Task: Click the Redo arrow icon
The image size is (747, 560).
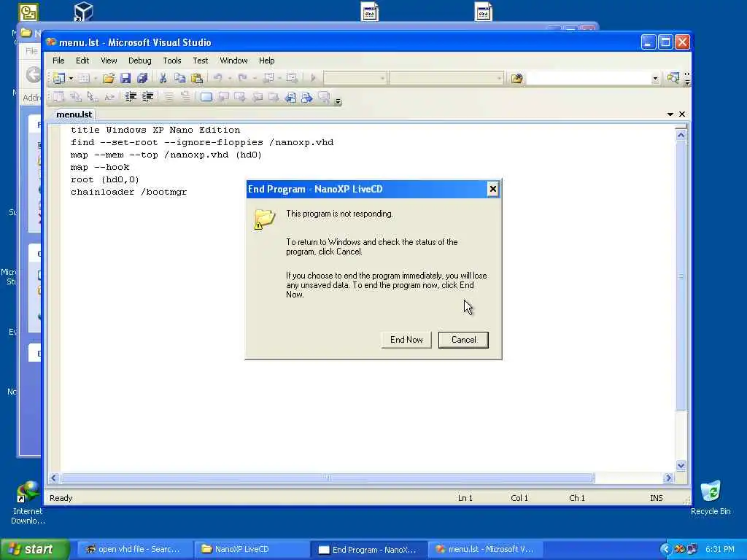Action: click(242, 77)
